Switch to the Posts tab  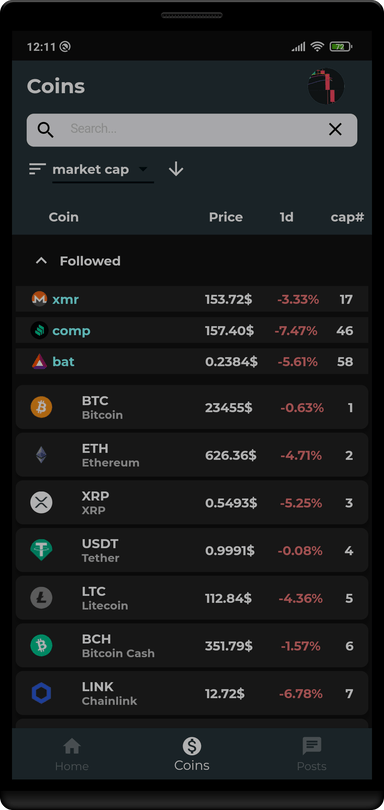click(312, 754)
